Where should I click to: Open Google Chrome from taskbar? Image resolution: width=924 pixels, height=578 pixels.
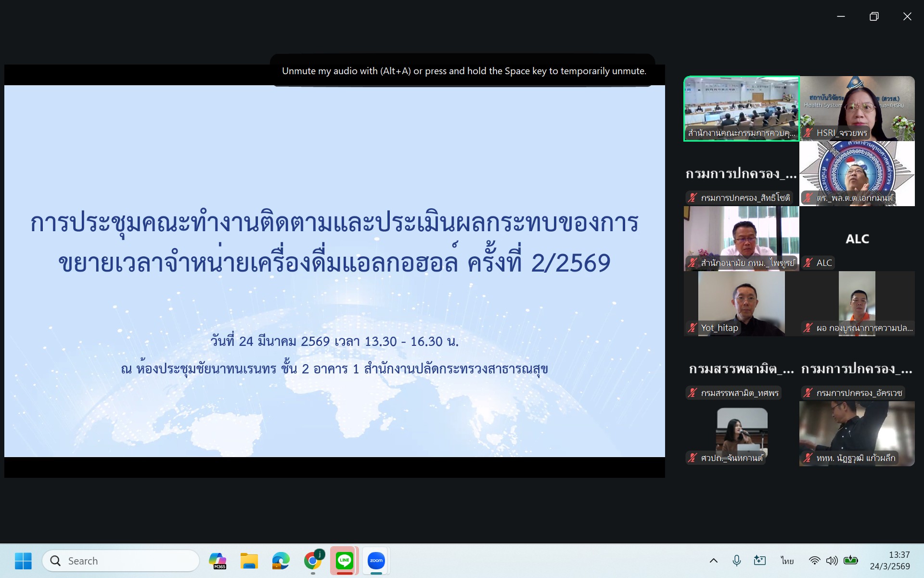(x=313, y=561)
